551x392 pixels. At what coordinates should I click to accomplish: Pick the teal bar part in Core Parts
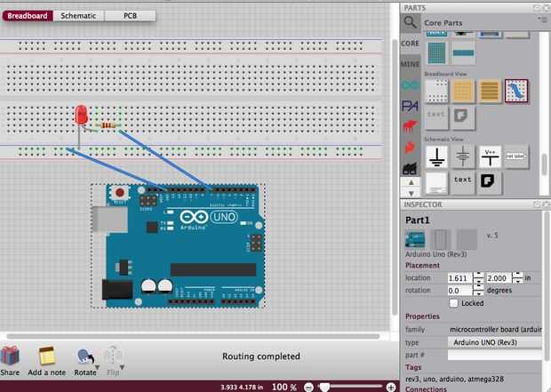[463, 52]
